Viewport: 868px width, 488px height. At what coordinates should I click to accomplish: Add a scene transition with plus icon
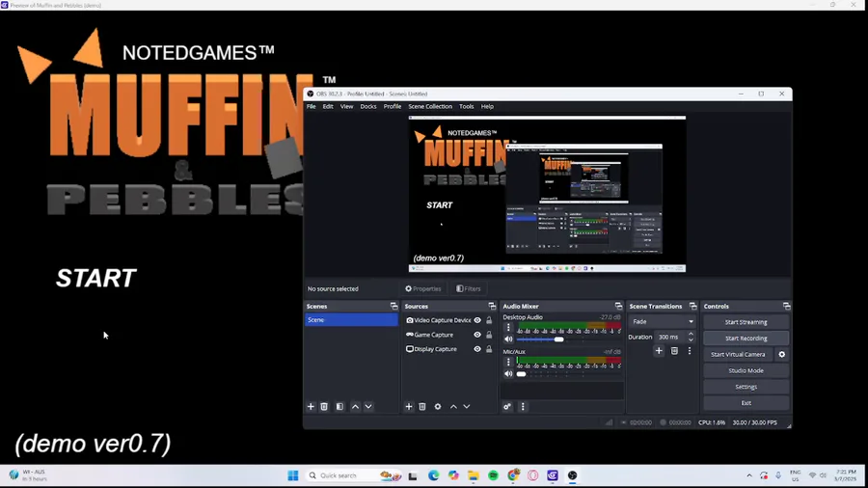(659, 351)
